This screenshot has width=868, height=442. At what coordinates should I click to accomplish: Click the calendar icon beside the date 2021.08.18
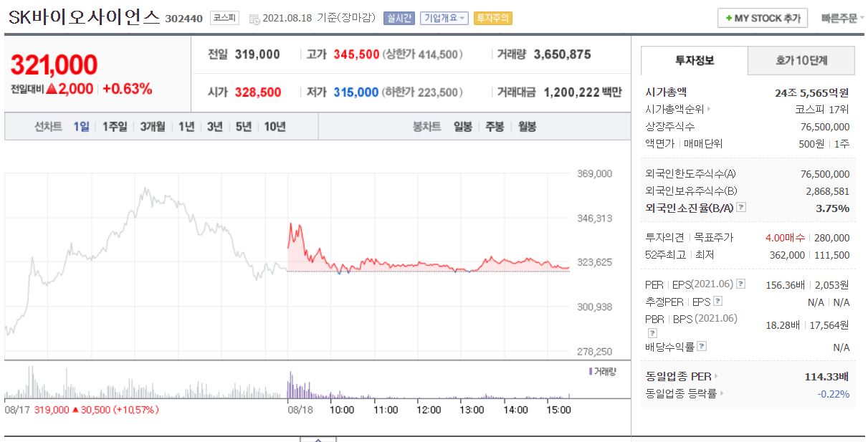[254, 19]
